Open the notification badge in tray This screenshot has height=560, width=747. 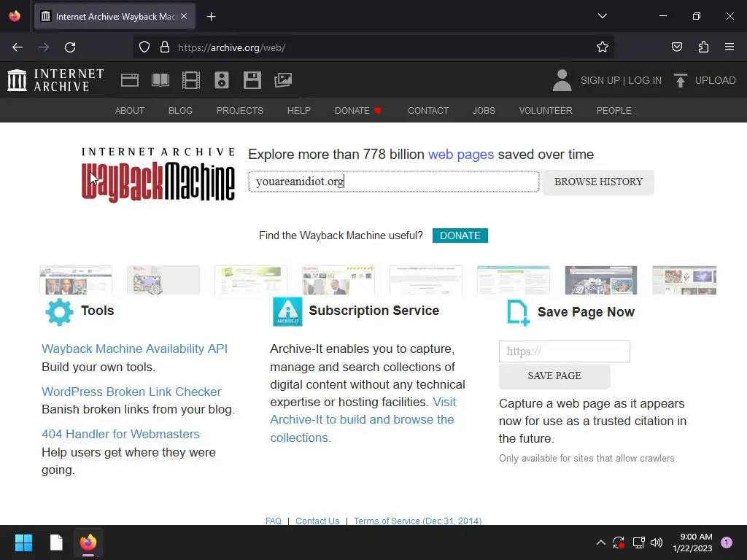pos(727,542)
